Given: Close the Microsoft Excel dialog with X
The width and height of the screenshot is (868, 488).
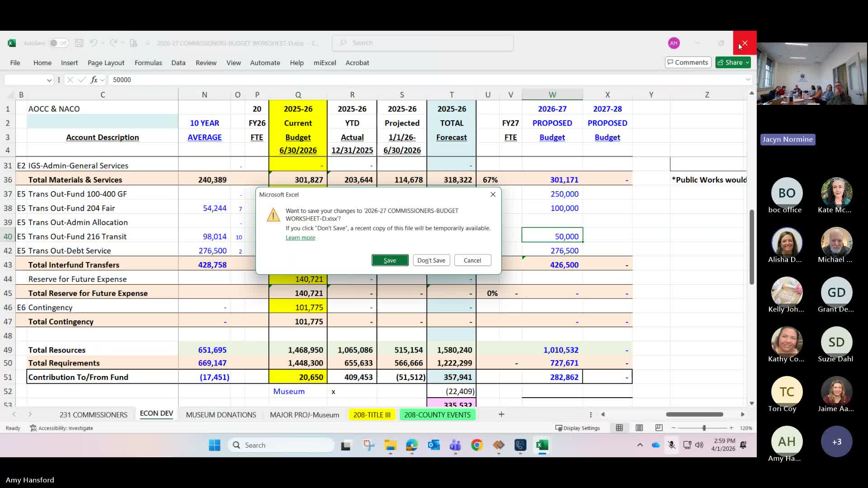Looking at the screenshot, I should [x=493, y=194].
